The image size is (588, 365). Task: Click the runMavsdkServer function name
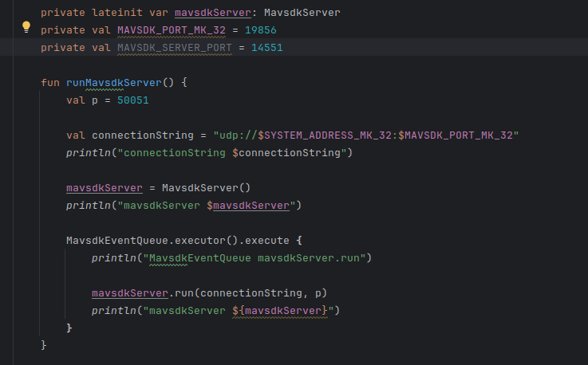(113, 82)
